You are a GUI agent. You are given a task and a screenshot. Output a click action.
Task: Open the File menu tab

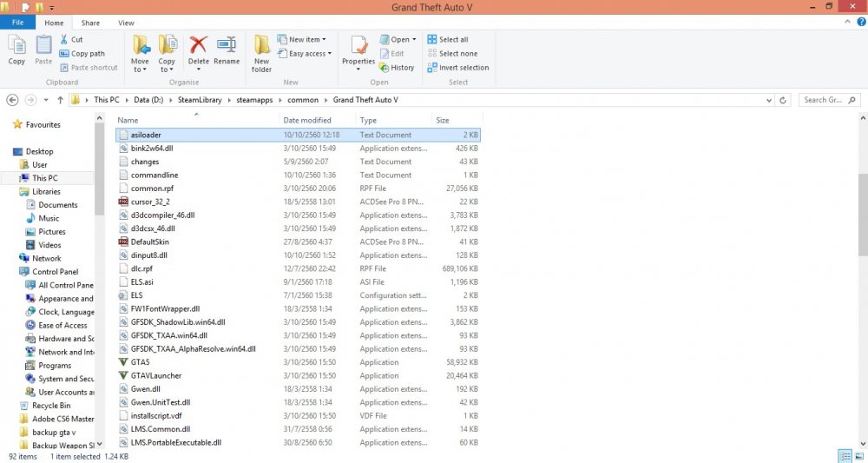pyautogui.click(x=17, y=23)
